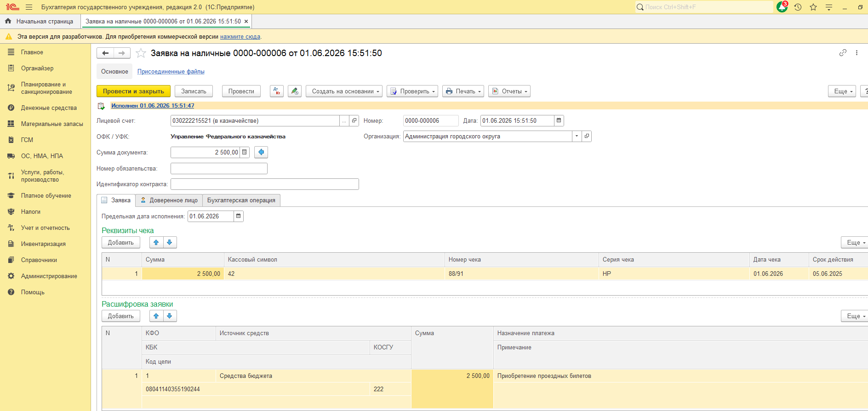Screen dimensions: 868x411
Task: Open the top toolbar Еще menu
Action: click(x=842, y=91)
